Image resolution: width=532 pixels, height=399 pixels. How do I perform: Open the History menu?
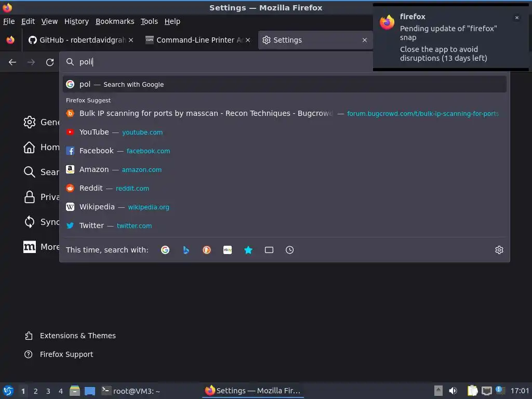pos(77,21)
